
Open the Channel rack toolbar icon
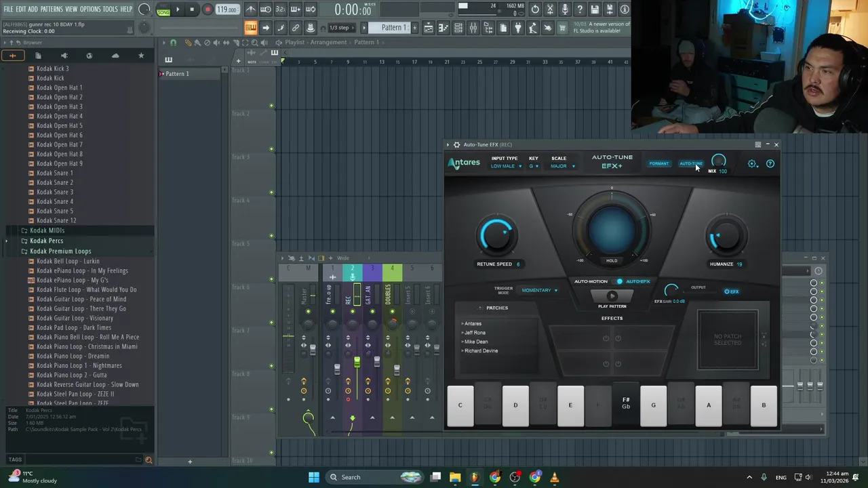458,28
